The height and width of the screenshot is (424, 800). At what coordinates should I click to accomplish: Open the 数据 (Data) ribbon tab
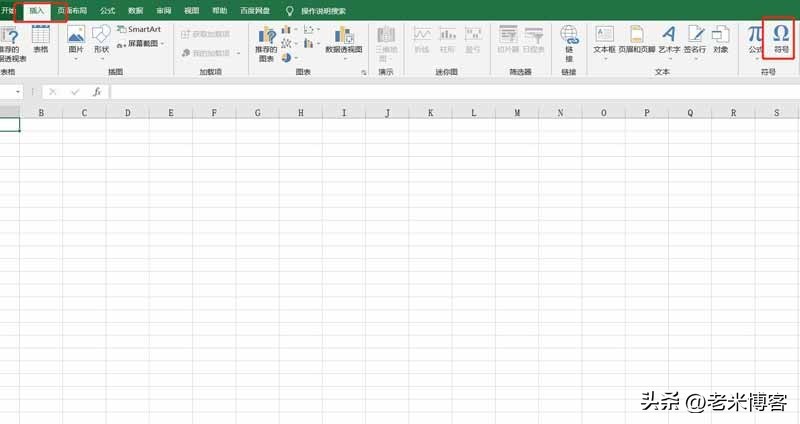(x=135, y=10)
